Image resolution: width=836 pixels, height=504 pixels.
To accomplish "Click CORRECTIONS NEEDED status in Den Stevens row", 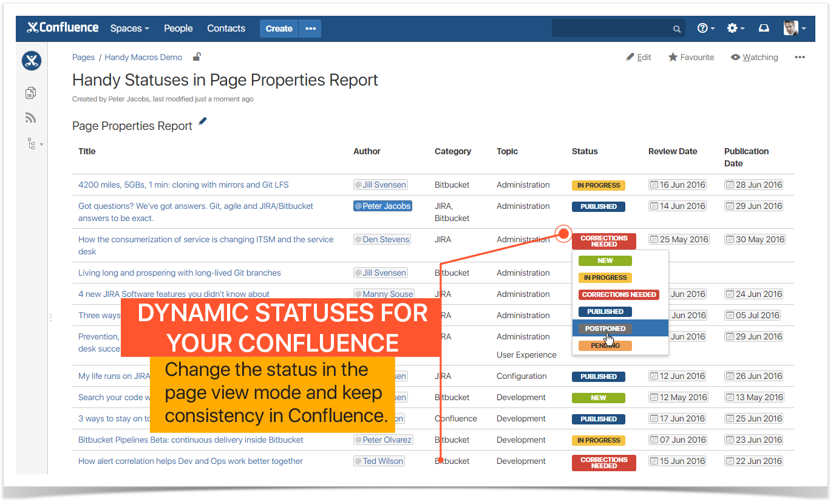I will (604, 241).
